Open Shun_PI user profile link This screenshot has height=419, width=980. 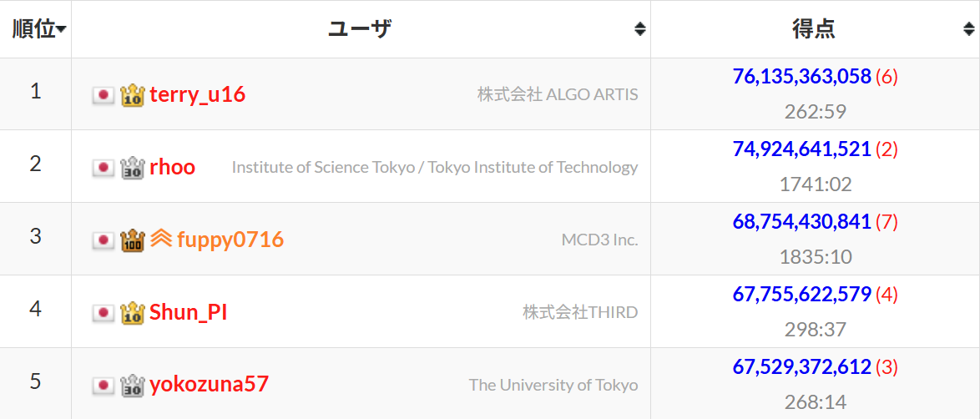click(x=188, y=312)
